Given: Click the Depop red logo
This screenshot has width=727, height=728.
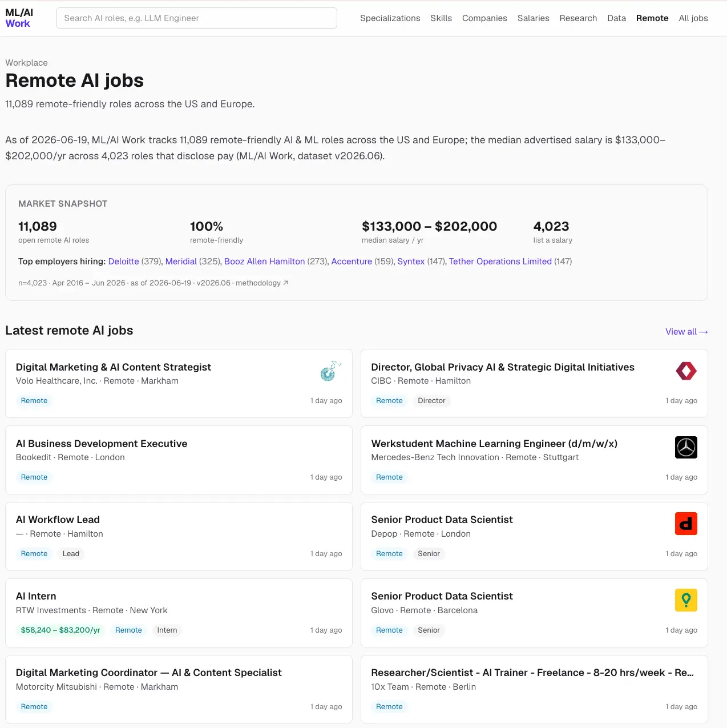Looking at the screenshot, I should 686,524.
